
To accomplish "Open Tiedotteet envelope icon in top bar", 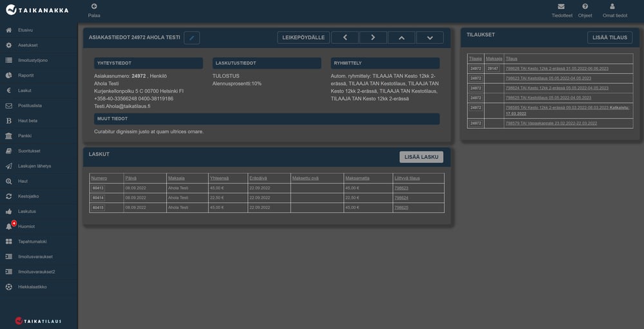I will (x=561, y=6).
